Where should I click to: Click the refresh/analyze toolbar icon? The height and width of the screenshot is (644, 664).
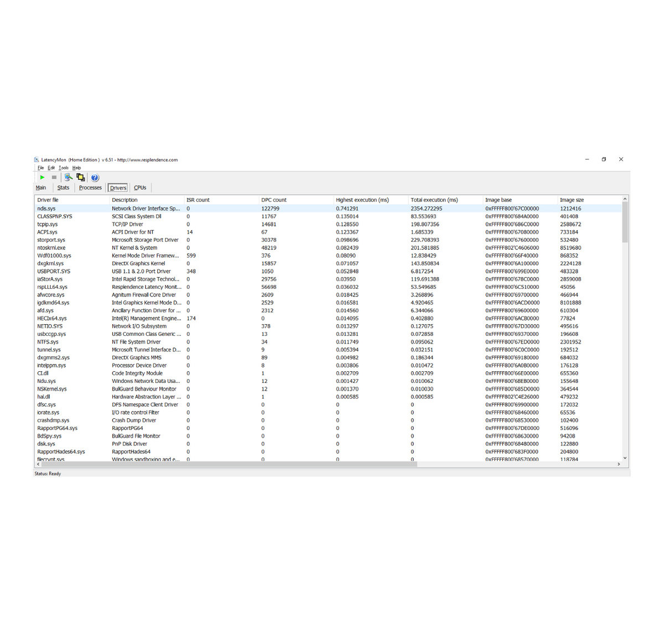68,178
